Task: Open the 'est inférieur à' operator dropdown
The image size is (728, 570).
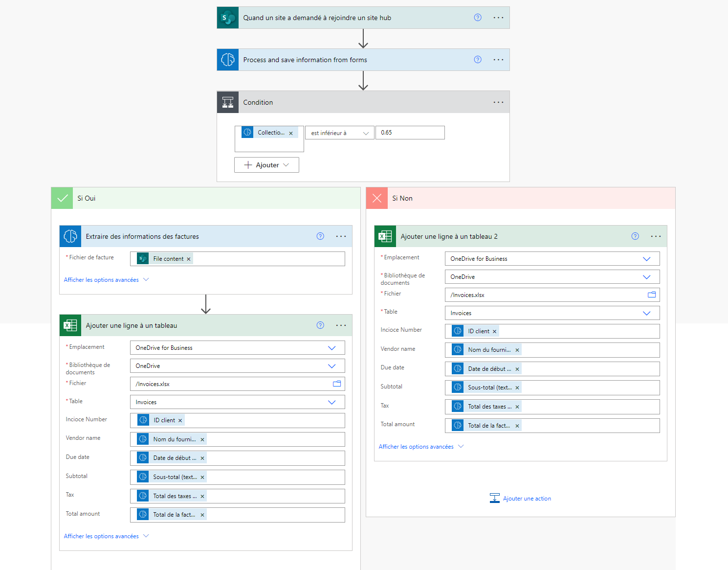Action: tap(340, 133)
